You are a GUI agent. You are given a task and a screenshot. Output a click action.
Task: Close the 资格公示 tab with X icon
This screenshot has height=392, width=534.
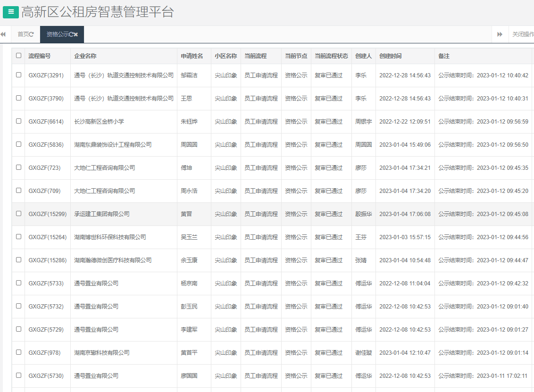click(76, 34)
